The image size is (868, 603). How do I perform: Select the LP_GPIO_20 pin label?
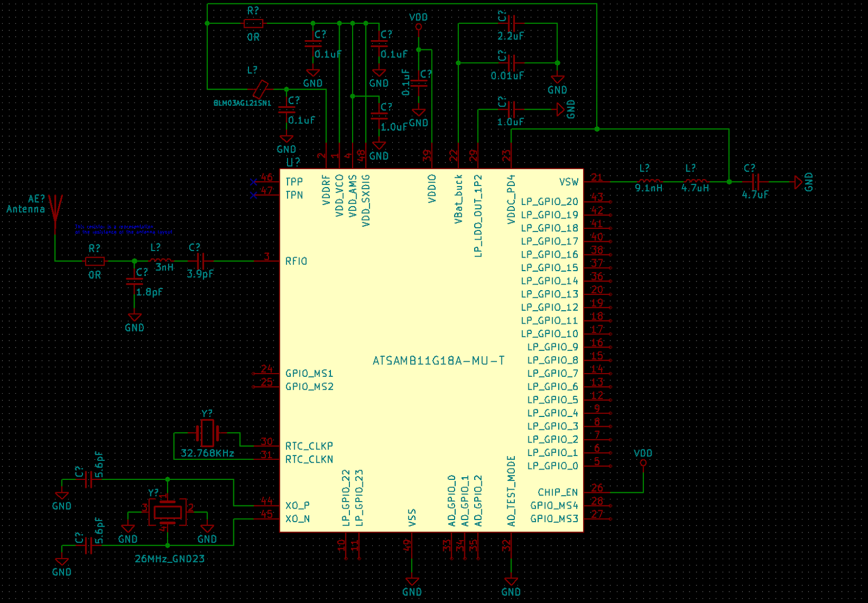(550, 202)
